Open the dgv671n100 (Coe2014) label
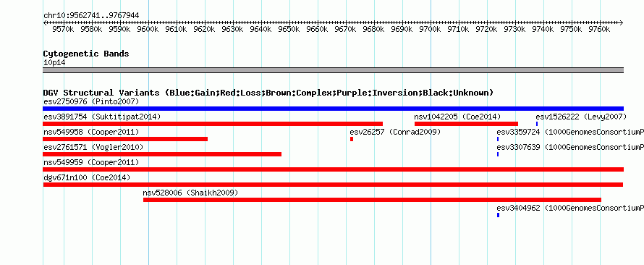This screenshot has height=265, width=644. pos(87,177)
